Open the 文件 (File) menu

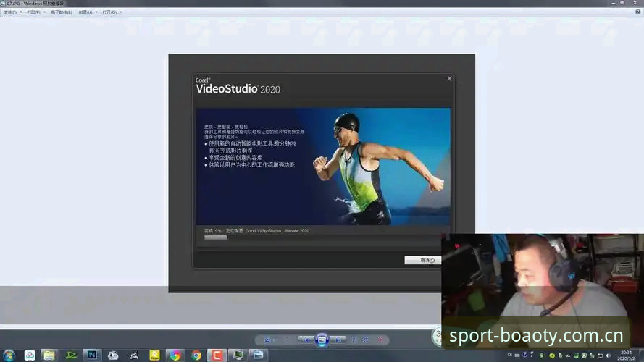click(x=9, y=12)
